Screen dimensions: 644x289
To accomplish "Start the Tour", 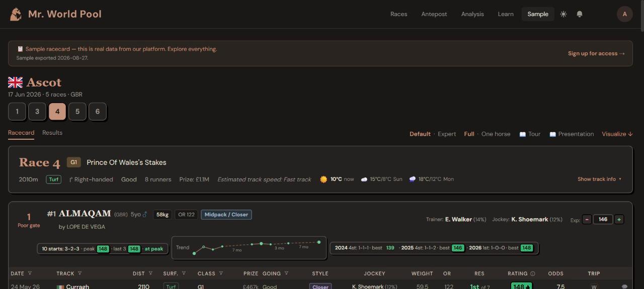I will [x=530, y=134].
